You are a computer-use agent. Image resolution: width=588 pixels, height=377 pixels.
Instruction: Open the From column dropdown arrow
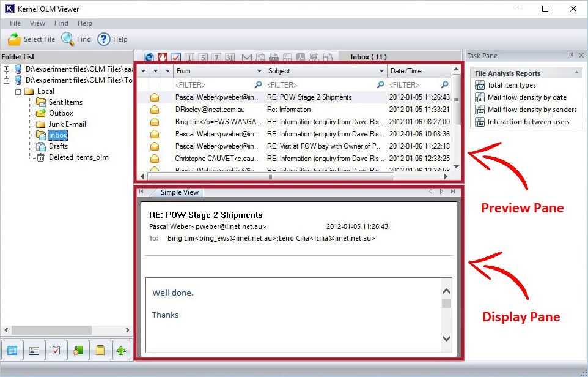[259, 71]
